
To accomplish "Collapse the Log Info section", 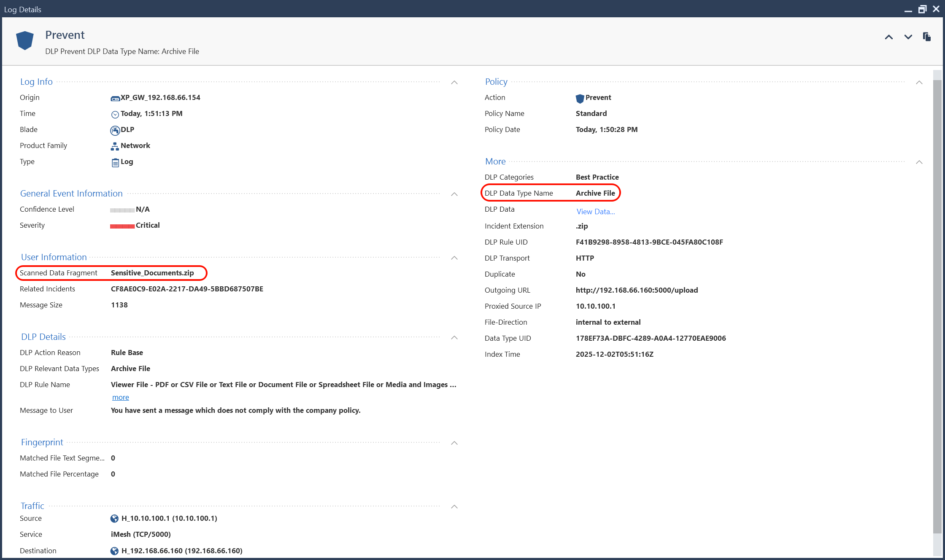I will (x=454, y=83).
